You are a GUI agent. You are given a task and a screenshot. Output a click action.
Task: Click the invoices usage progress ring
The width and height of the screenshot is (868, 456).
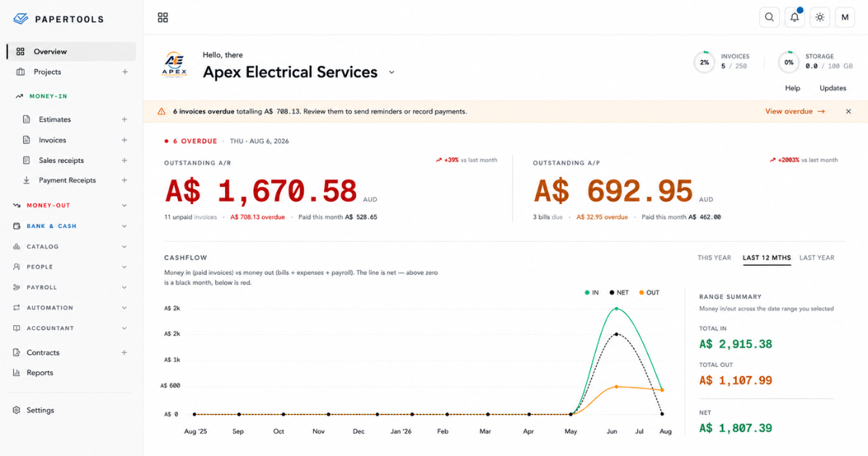pyautogui.click(x=704, y=62)
